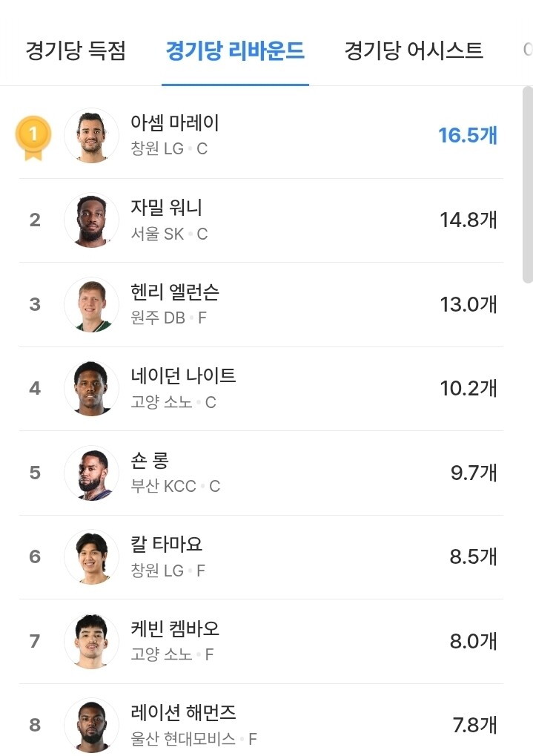Open 케빈 켐바오 player photo
533x756 pixels.
(x=91, y=641)
